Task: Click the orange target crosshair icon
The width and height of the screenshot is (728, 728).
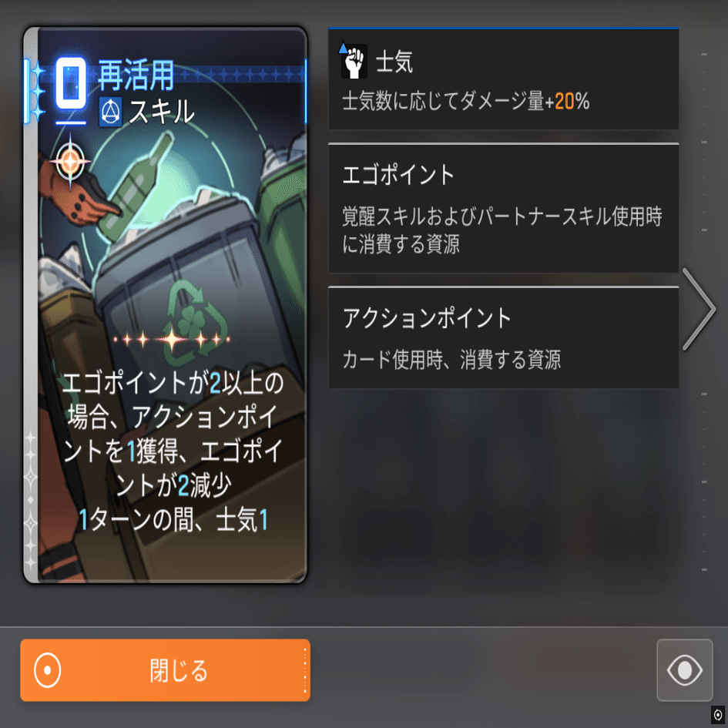Action: pyautogui.click(x=71, y=161)
